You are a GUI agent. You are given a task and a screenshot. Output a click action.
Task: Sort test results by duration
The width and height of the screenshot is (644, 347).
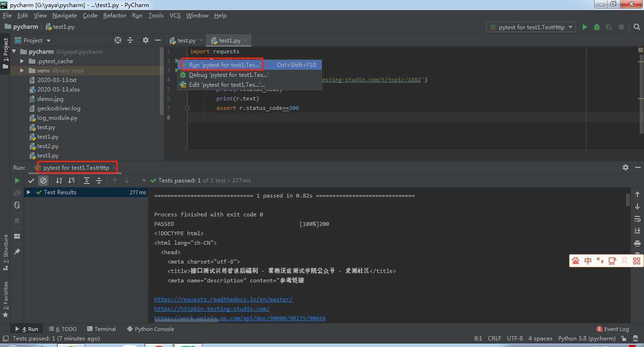[x=71, y=181]
